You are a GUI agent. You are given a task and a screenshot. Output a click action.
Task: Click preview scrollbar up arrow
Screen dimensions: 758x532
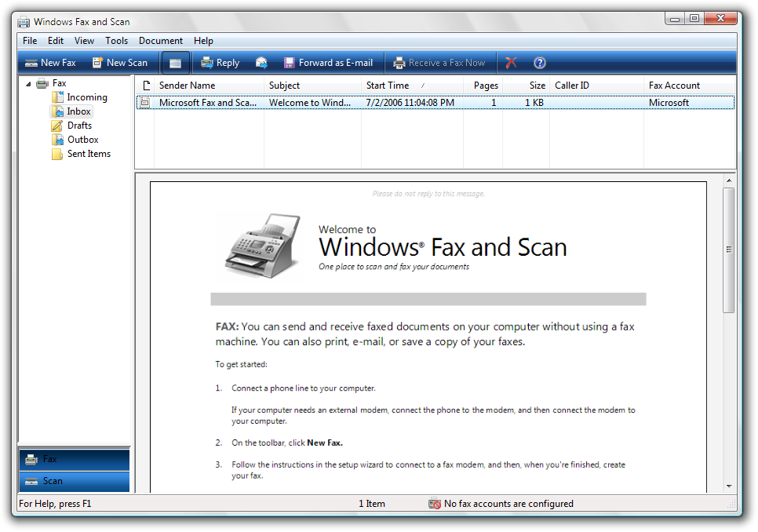click(x=729, y=180)
